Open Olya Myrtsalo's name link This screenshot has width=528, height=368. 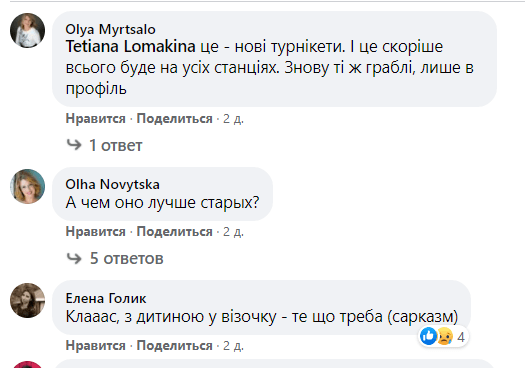(x=110, y=30)
